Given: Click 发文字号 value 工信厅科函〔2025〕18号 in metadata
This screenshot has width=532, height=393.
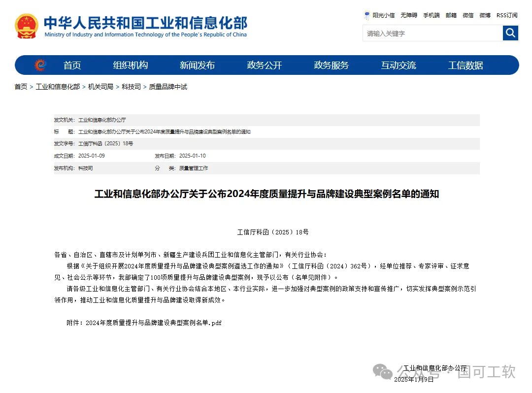Looking at the screenshot, I should pyautogui.click(x=105, y=144).
